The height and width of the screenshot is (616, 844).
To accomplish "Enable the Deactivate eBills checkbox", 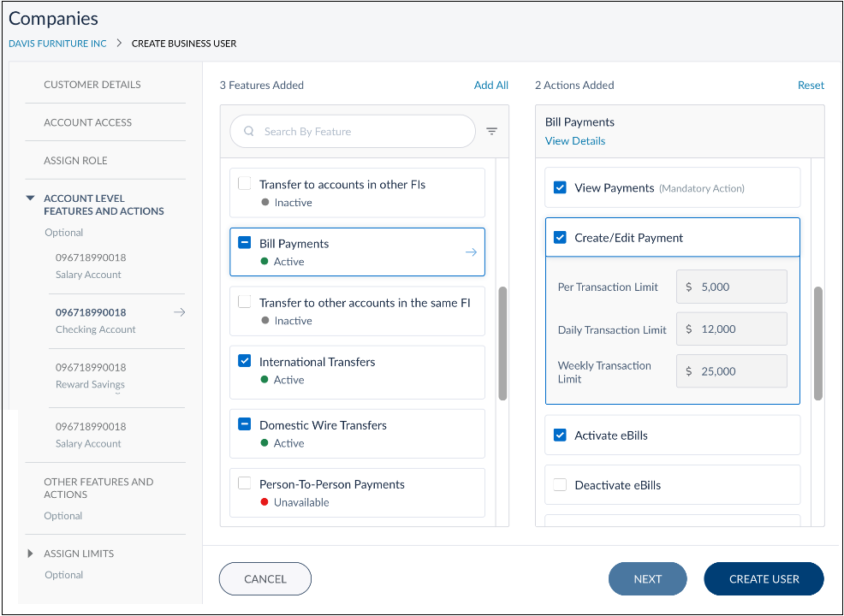I will tap(560, 485).
